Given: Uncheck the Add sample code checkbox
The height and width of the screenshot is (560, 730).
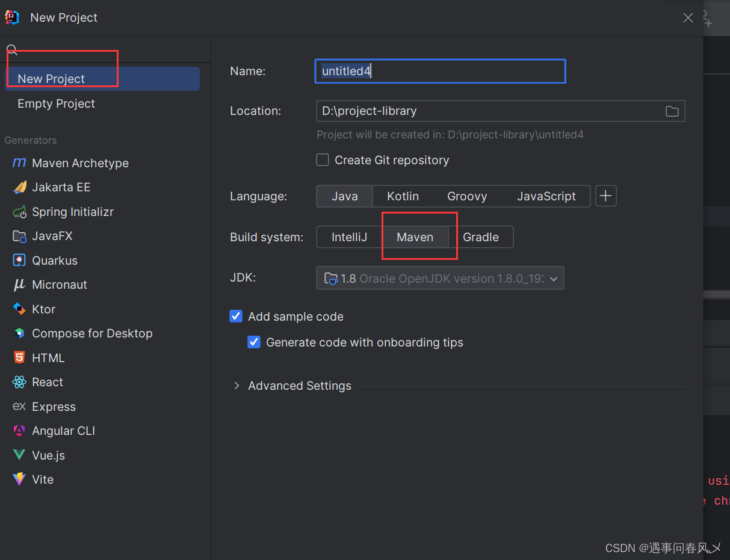Looking at the screenshot, I should (x=236, y=316).
